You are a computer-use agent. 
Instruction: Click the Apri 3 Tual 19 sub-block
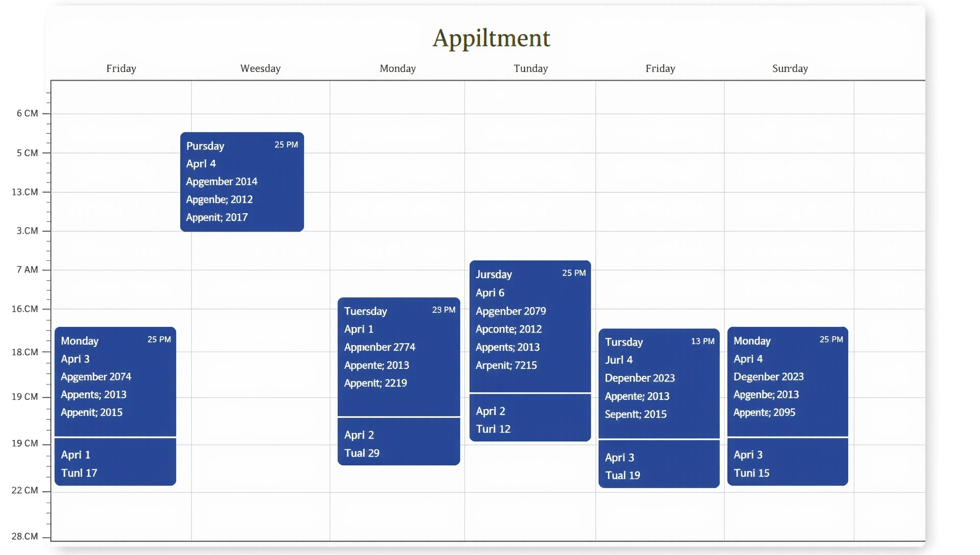coord(658,465)
